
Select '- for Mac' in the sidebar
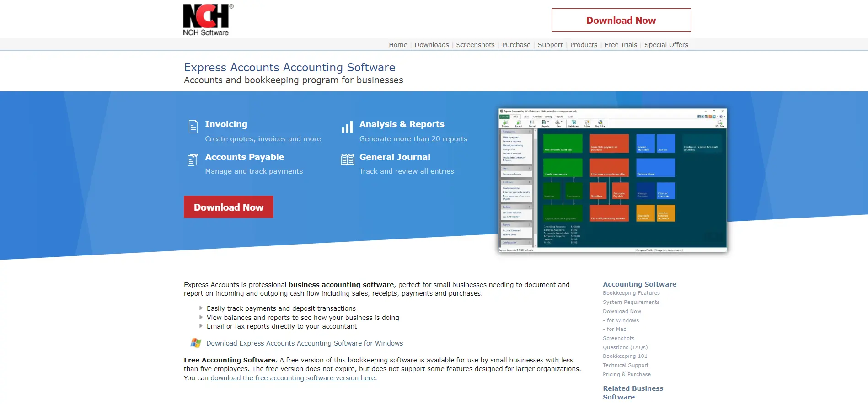615,329
